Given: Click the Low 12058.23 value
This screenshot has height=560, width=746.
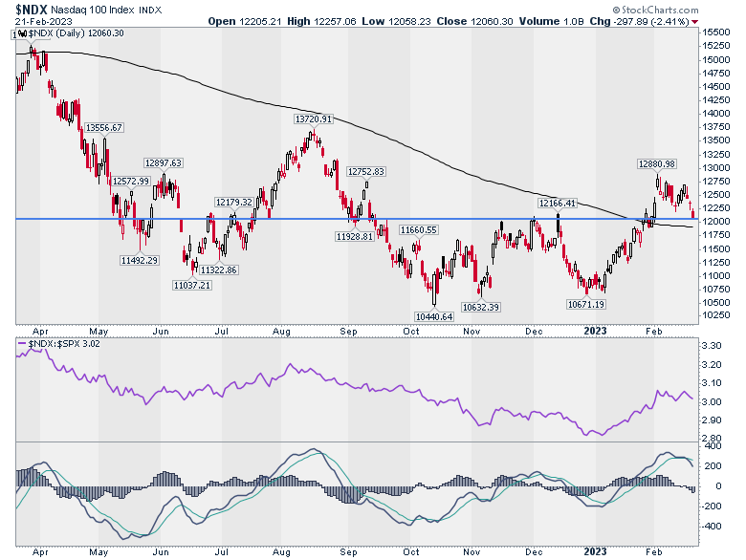Looking at the screenshot, I should click(396, 21).
